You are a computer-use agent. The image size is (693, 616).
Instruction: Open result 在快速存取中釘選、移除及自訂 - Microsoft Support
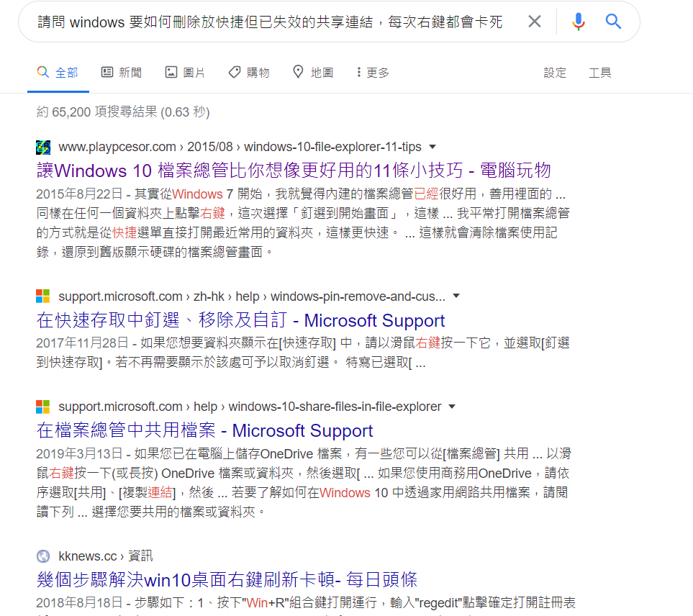241,320
